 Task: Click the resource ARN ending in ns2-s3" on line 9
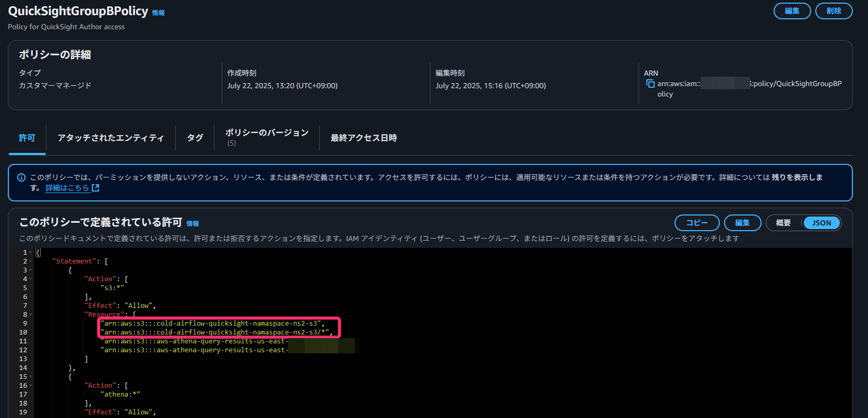tap(210, 324)
